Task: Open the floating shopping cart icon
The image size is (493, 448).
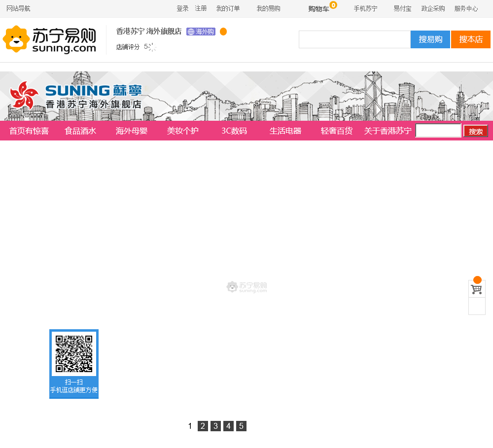Action: 477,289
